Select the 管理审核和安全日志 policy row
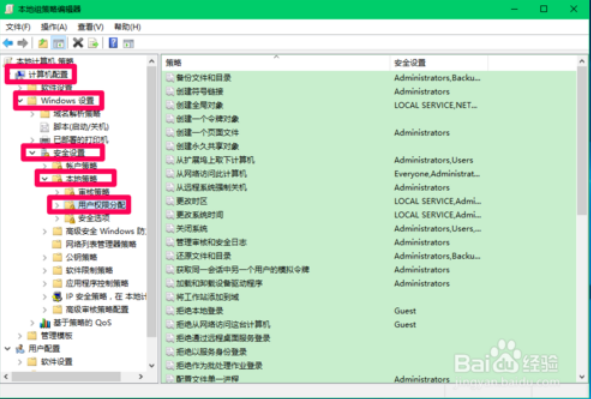 click(x=369, y=242)
